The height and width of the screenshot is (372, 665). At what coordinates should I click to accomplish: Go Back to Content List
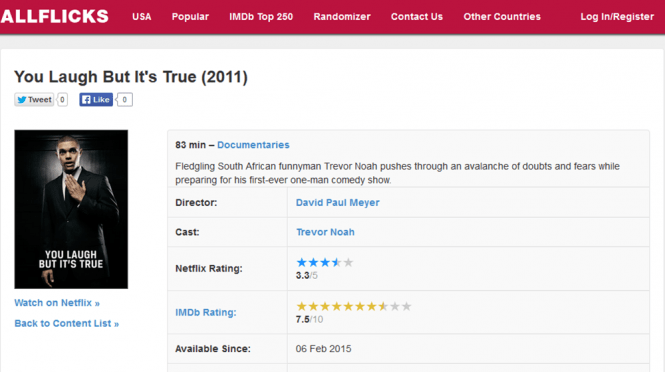pyautogui.click(x=67, y=324)
